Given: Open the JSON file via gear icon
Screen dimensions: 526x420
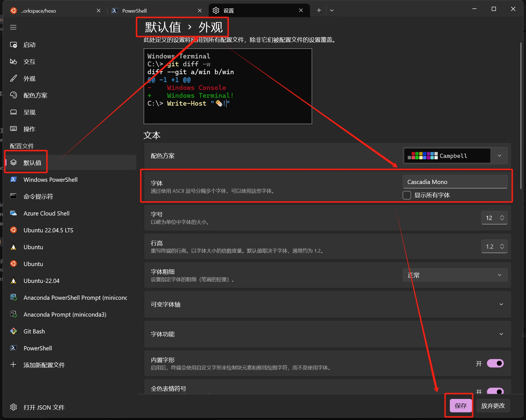Looking at the screenshot, I should [13, 407].
